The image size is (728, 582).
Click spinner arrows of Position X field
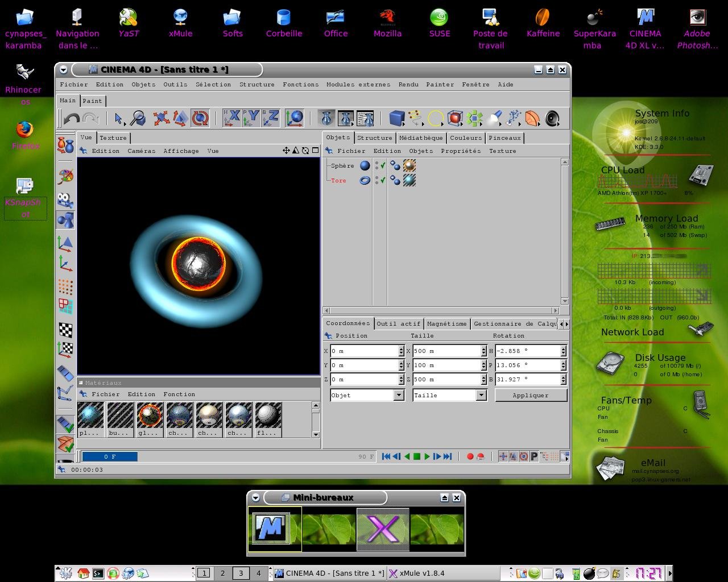[x=401, y=351]
